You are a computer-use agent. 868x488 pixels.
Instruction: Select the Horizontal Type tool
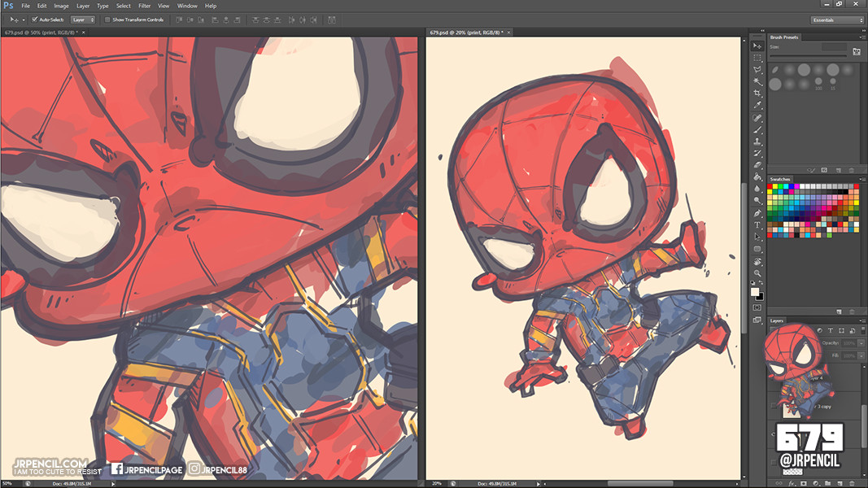click(757, 225)
